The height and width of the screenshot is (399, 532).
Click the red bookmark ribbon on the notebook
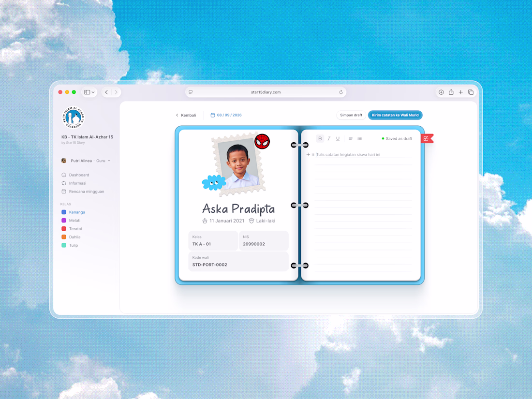[427, 138]
